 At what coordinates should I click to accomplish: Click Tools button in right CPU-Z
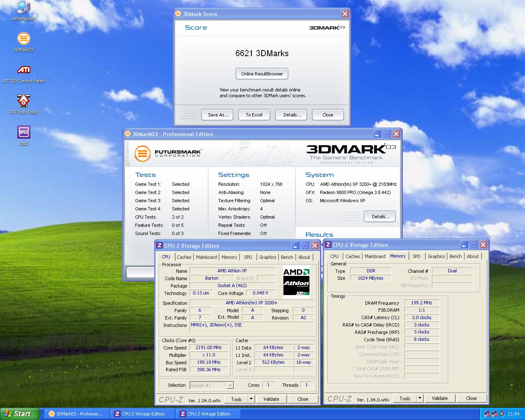(x=405, y=398)
